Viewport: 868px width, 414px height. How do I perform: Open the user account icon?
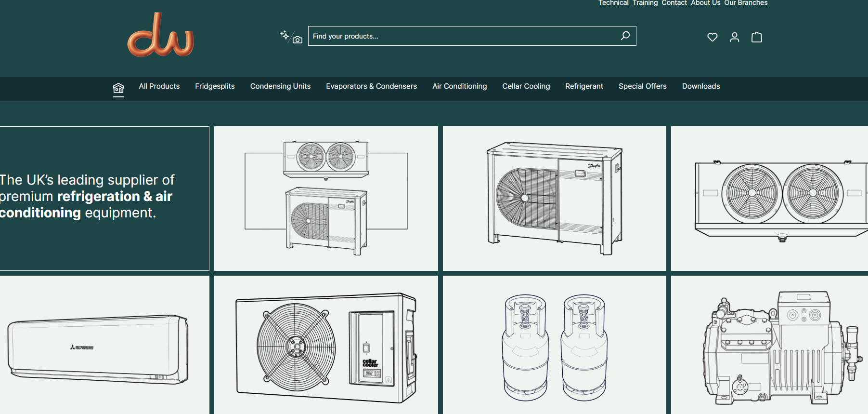(734, 37)
